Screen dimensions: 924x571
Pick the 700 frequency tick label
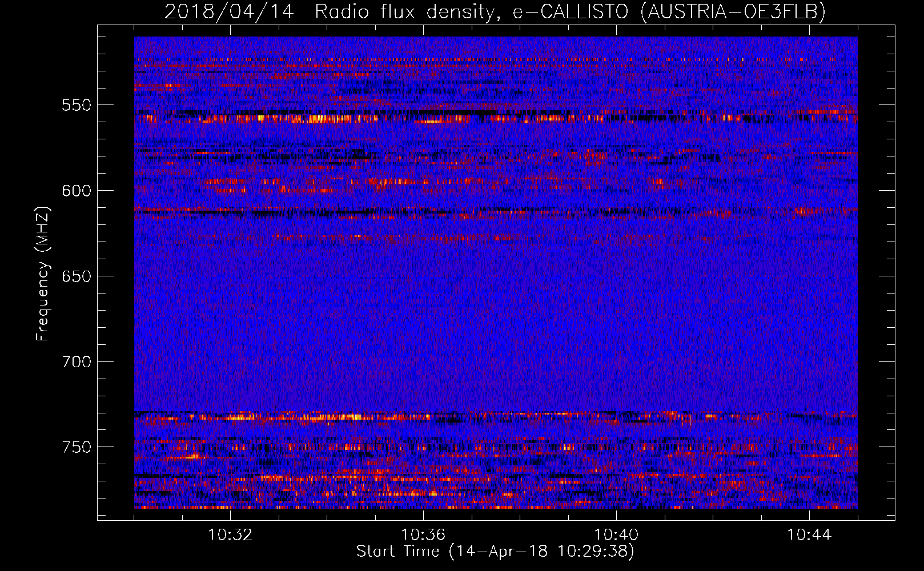[77, 362]
